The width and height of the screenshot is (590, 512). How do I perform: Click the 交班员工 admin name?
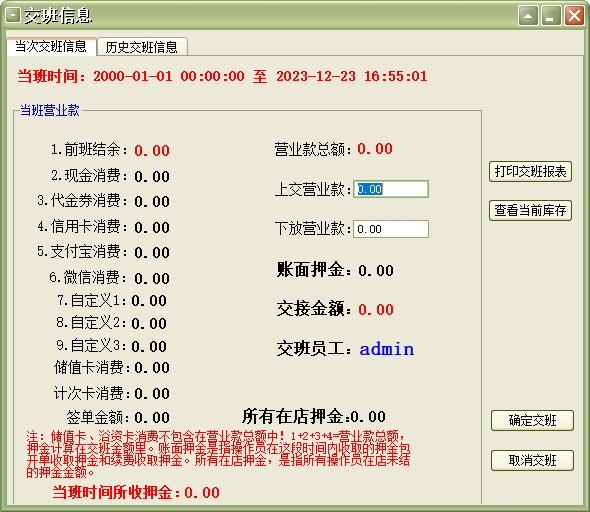[x=386, y=349]
